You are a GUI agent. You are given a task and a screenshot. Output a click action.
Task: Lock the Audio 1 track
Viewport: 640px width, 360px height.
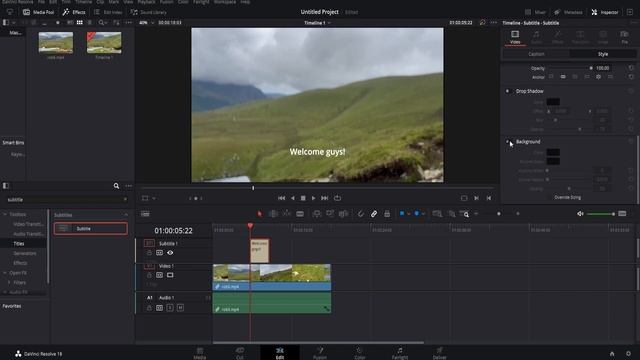[149, 308]
